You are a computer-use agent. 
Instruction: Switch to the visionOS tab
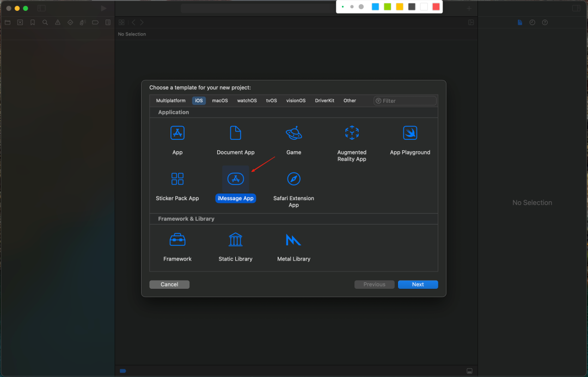(x=296, y=101)
